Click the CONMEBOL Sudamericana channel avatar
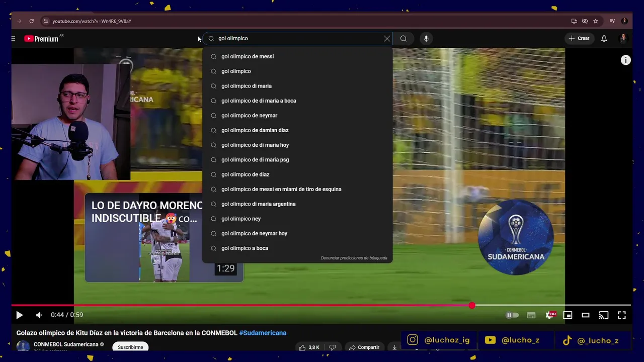This screenshot has width=644, height=362. (23, 346)
